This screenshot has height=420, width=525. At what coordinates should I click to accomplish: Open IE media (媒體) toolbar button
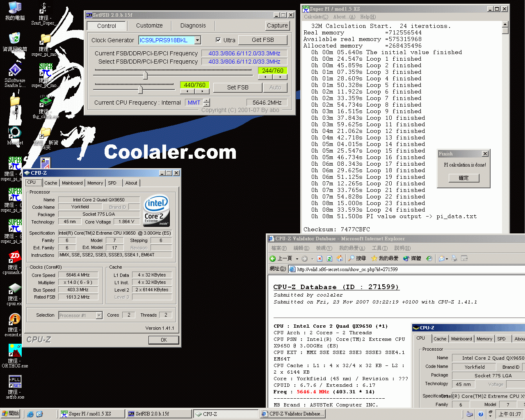click(412, 258)
